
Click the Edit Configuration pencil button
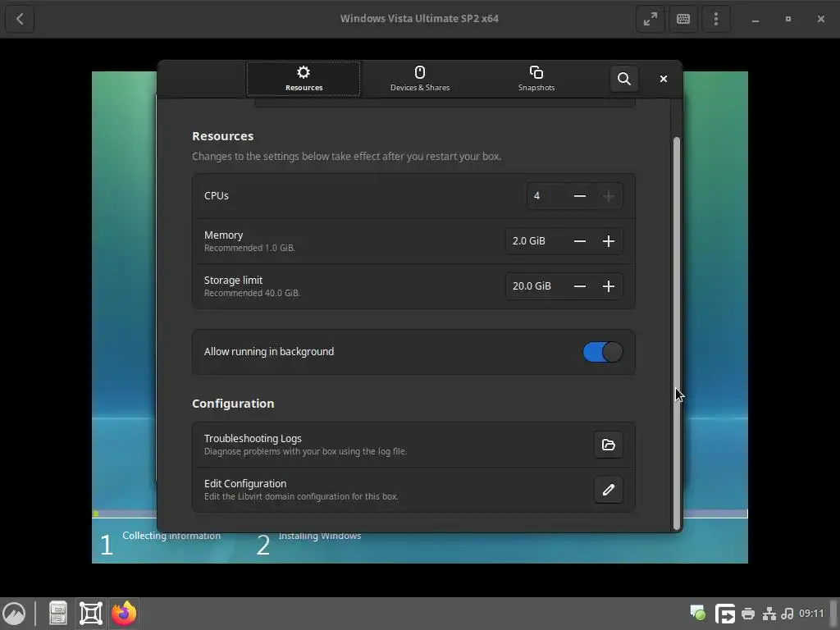609,490
